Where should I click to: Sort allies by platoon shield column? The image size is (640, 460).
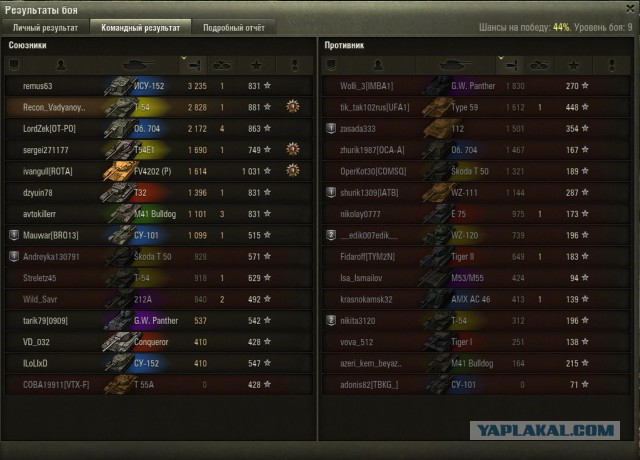click(x=14, y=65)
